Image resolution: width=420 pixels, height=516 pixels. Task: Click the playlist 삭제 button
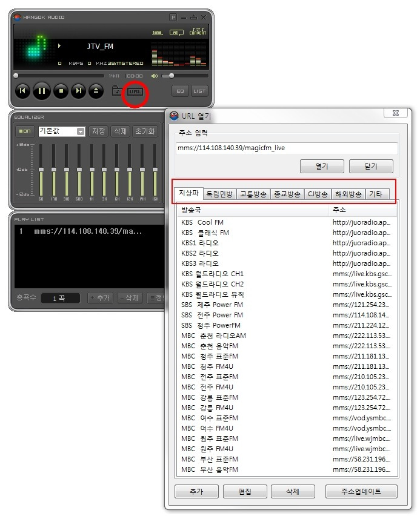pos(129,298)
